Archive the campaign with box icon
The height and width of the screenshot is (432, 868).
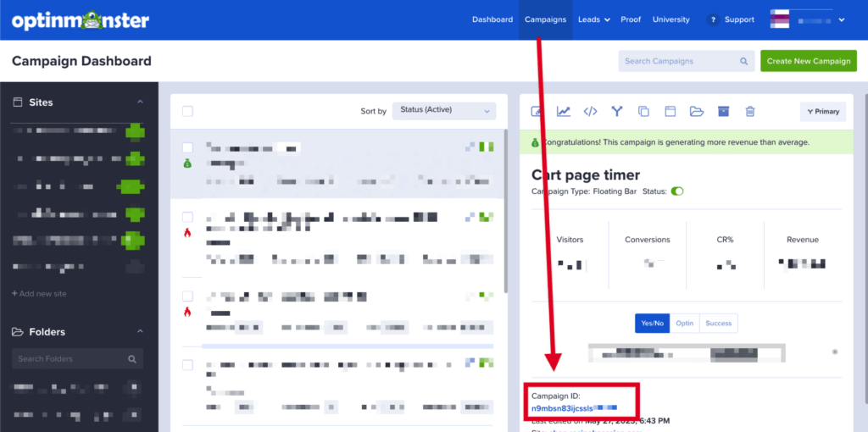coord(723,111)
